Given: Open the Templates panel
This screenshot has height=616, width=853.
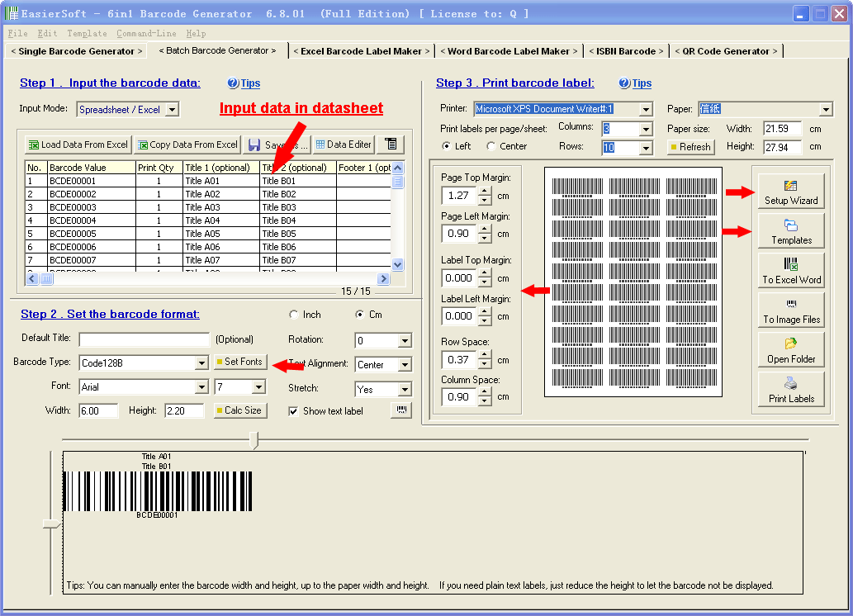Looking at the screenshot, I should pyautogui.click(x=790, y=230).
